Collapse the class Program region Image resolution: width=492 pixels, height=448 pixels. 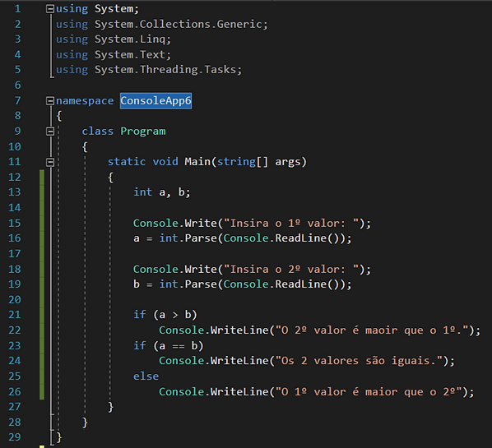click(x=50, y=132)
